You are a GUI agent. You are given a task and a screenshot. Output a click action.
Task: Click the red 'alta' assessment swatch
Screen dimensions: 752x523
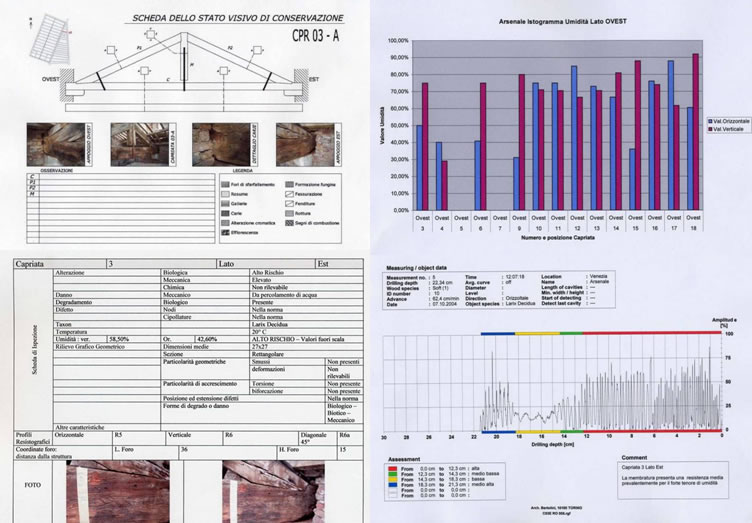point(393,468)
